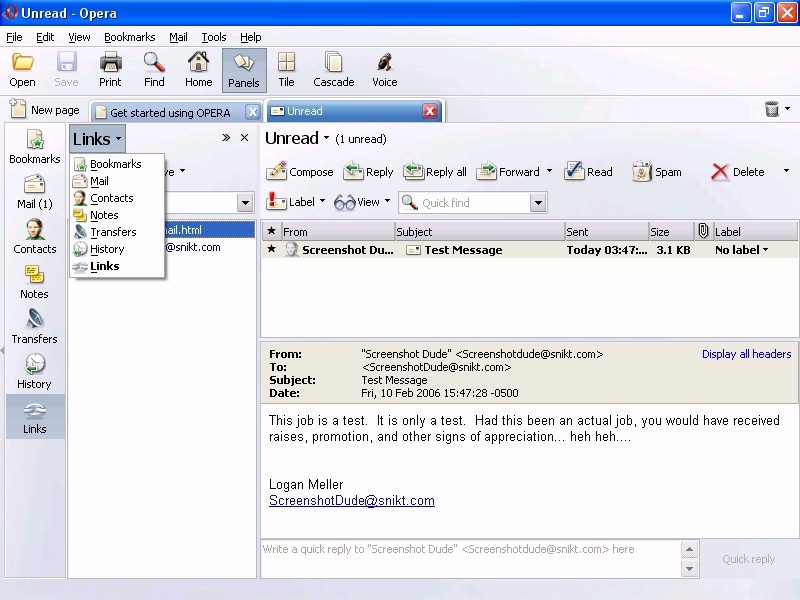Toggle the Panels toolbar button

tap(244, 70)
